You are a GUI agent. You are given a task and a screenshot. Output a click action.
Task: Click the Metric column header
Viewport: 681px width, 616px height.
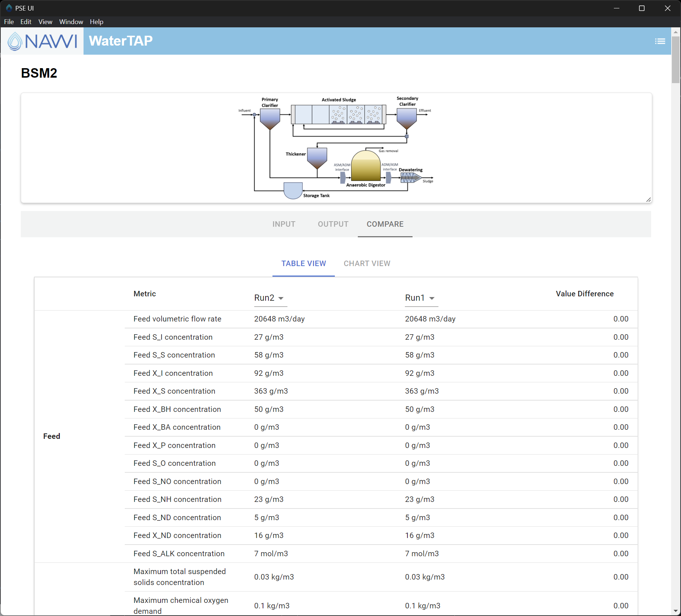(145, 294)
